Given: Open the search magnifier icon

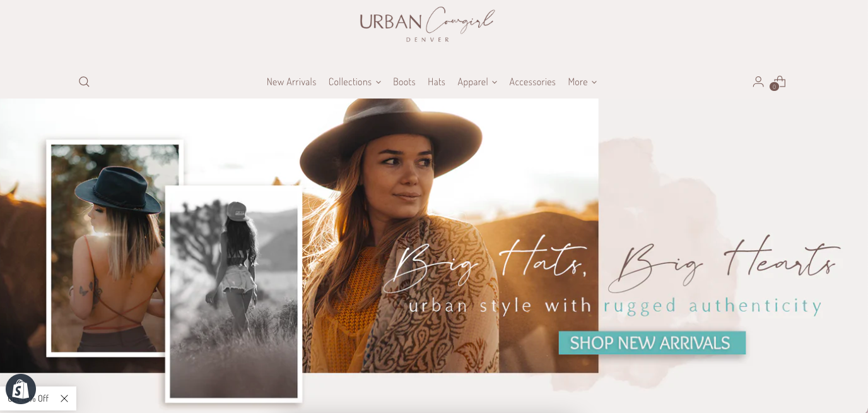Looking at the screenshot, I should tap(84, 81).
